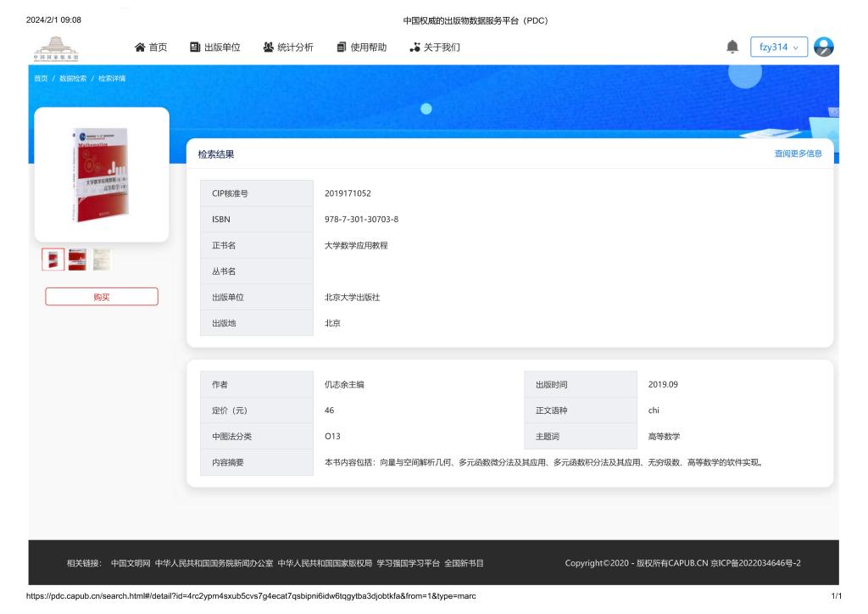Open the 出版单位 menu item
The image size is (868, 614).
[x=222, y=47]
